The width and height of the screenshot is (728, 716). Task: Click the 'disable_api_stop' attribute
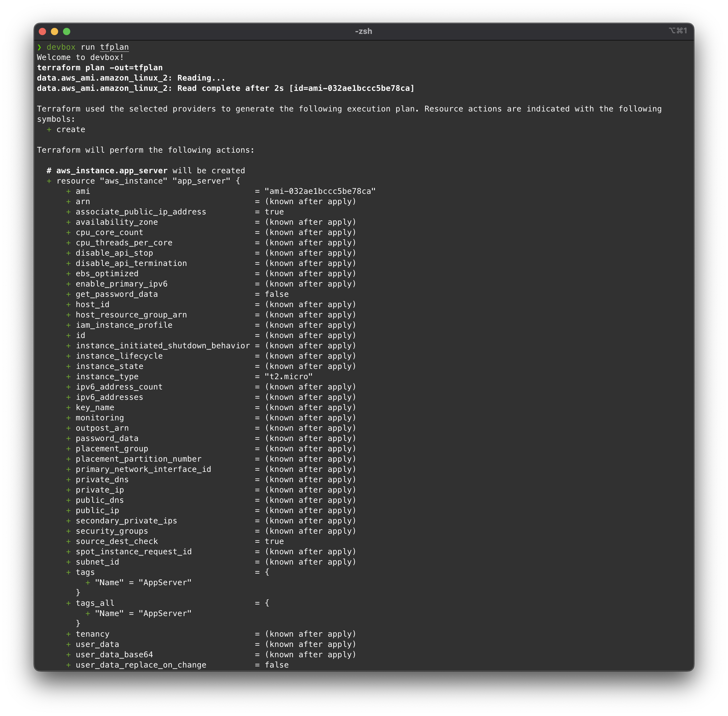[x=114, y=253]
